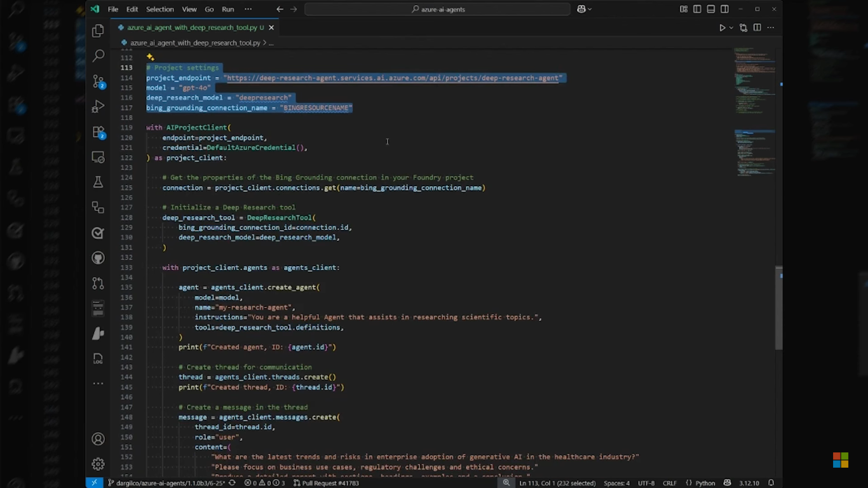Open the Run and Debug view

click(98, 106)
